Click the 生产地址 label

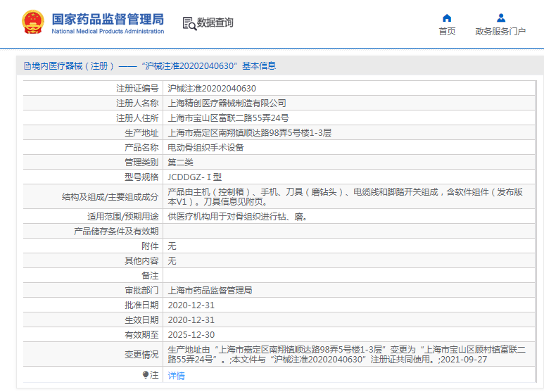tap(141, 133)
